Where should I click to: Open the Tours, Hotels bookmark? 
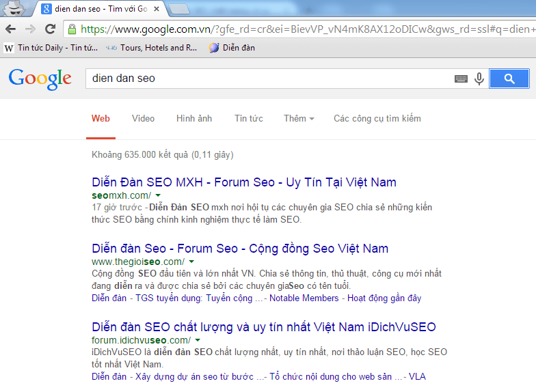point(152,48)
